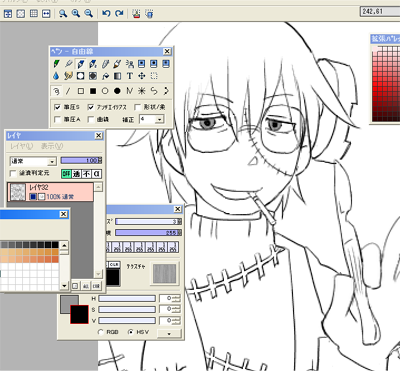Toggle blue visibility box on レイヤ32
The height and width of the screenshot is (371, 400).
33,197
